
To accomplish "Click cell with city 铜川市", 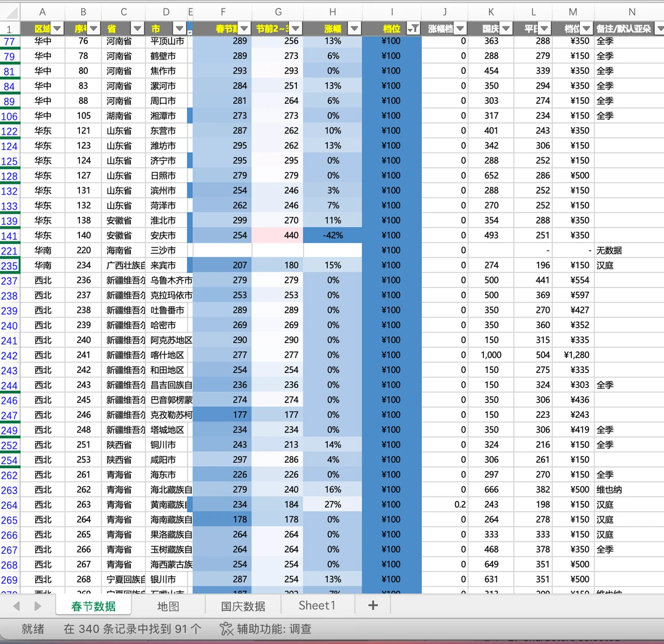I will 168,445.
